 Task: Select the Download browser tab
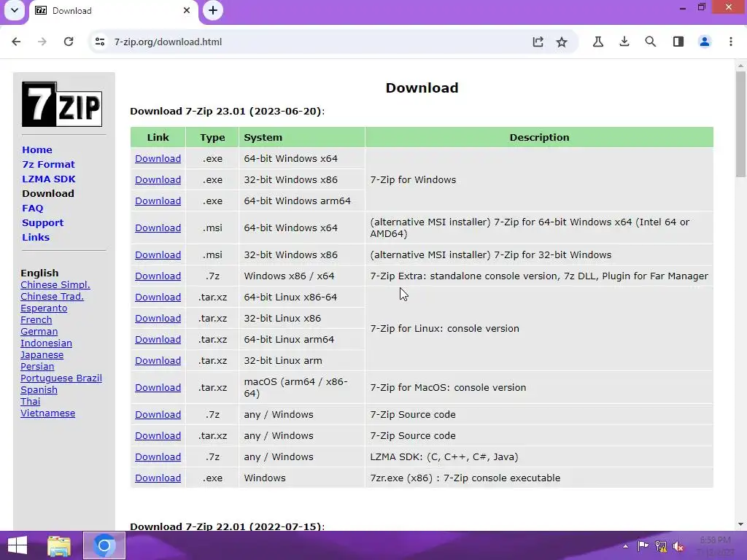tap(112, 10)
